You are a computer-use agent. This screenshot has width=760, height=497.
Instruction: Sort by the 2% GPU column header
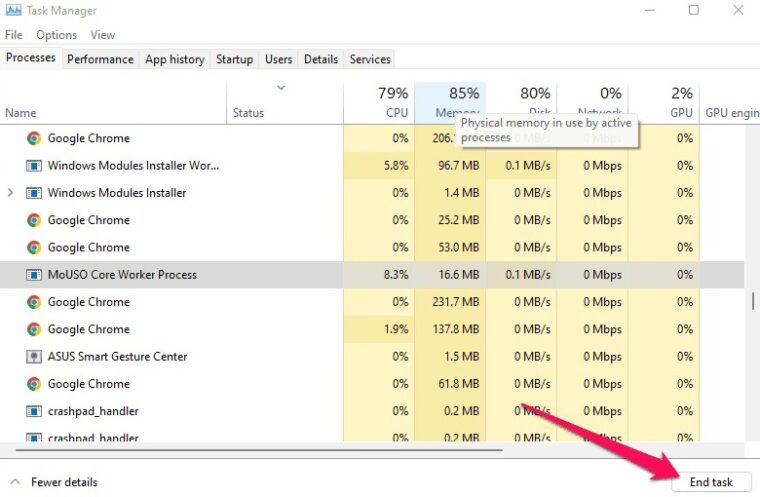(664, 103)
